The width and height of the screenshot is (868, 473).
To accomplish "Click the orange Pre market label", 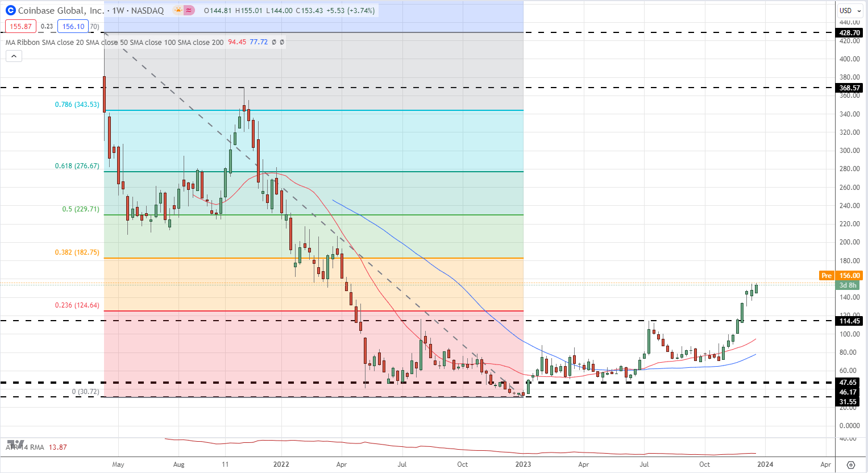I will [827, 276].
